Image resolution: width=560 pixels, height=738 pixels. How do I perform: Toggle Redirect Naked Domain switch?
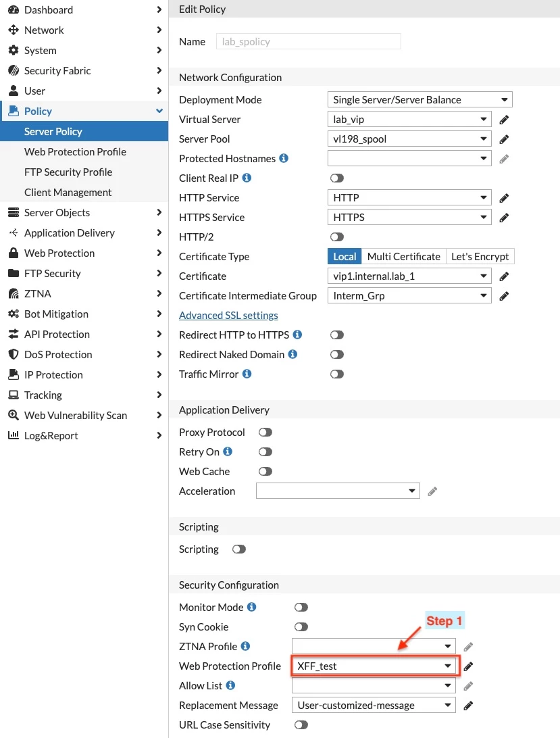pyautogui.click(x=337, y=354)
